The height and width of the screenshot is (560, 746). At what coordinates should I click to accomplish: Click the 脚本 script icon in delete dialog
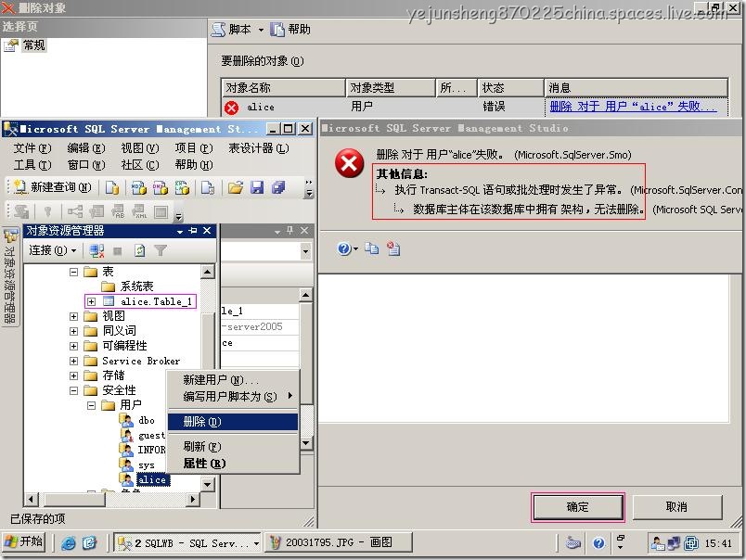[x=218, y=30]
